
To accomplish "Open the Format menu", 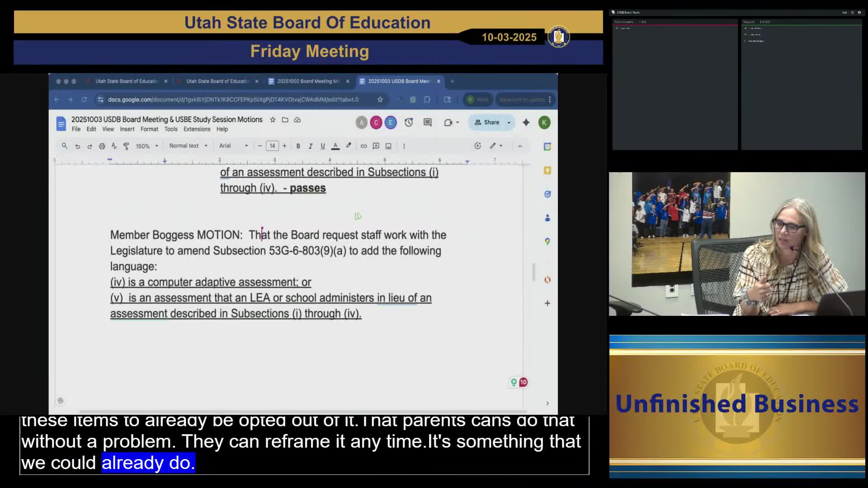I will click(x=149, y=129).
